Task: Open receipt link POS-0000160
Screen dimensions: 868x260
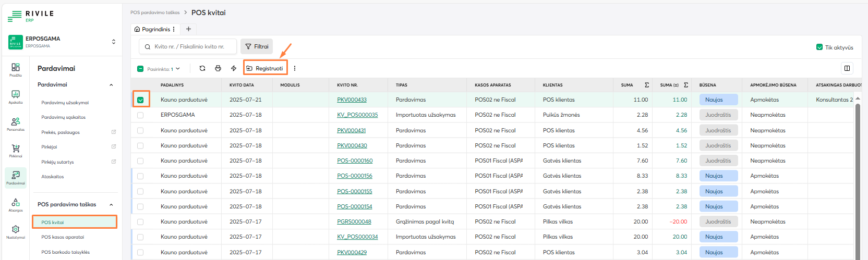Action: 355,161
